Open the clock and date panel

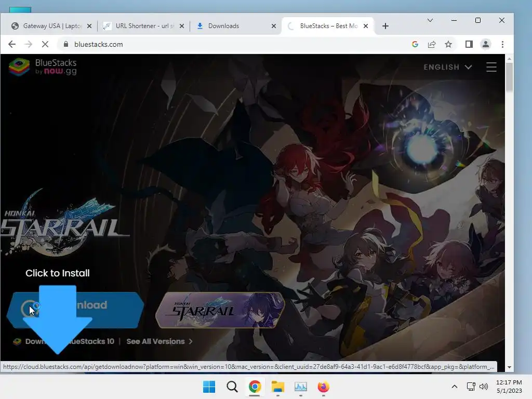point(509,387)
